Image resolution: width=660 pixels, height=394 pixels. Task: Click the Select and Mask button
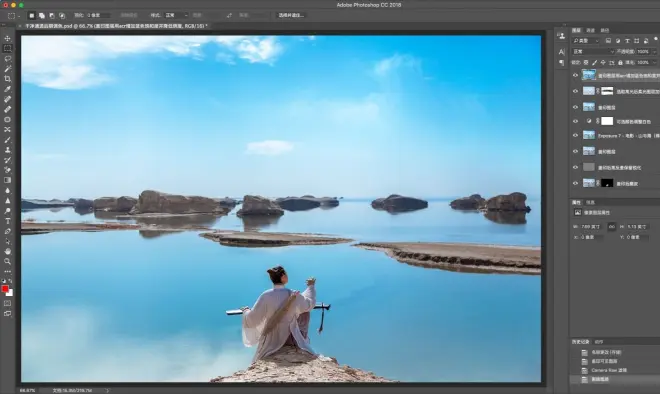(291, 15)
